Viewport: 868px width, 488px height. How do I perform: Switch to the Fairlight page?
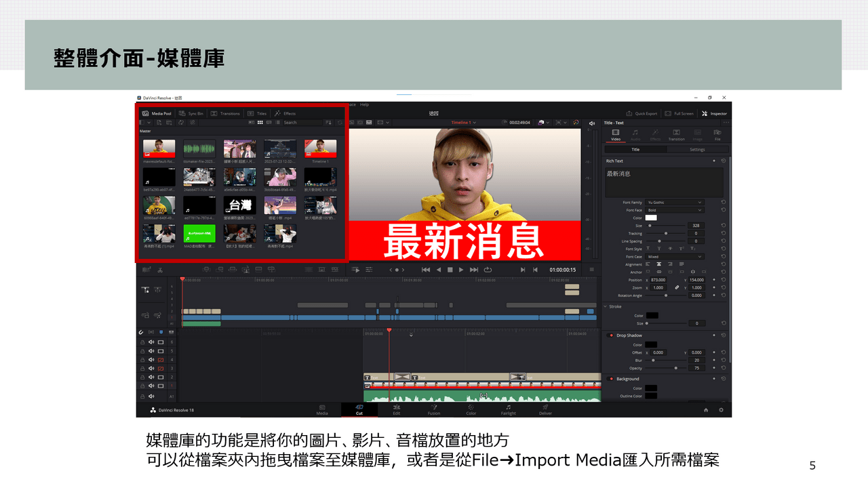click(508, 411)
